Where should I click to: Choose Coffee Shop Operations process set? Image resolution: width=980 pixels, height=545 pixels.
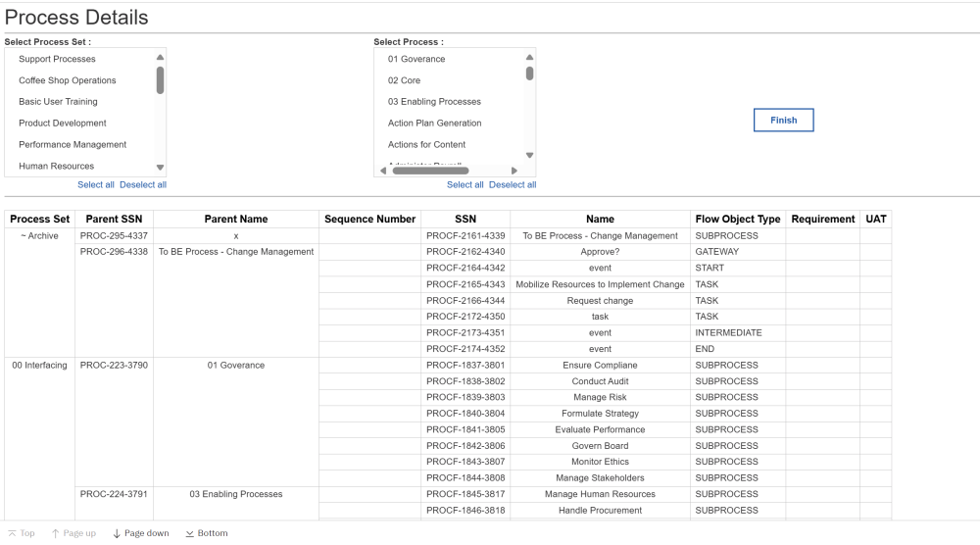pyautogui.click(x=68, y=80)
